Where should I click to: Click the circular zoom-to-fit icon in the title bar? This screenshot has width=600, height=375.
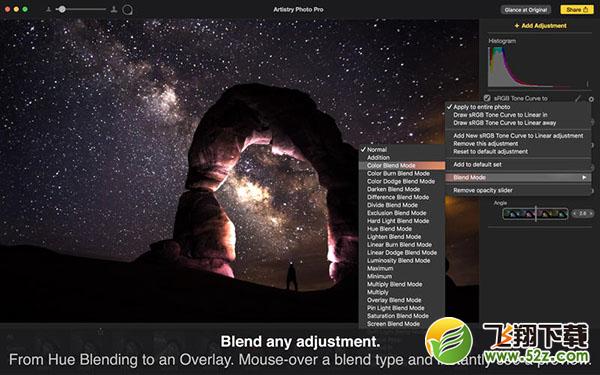point(127,10)
